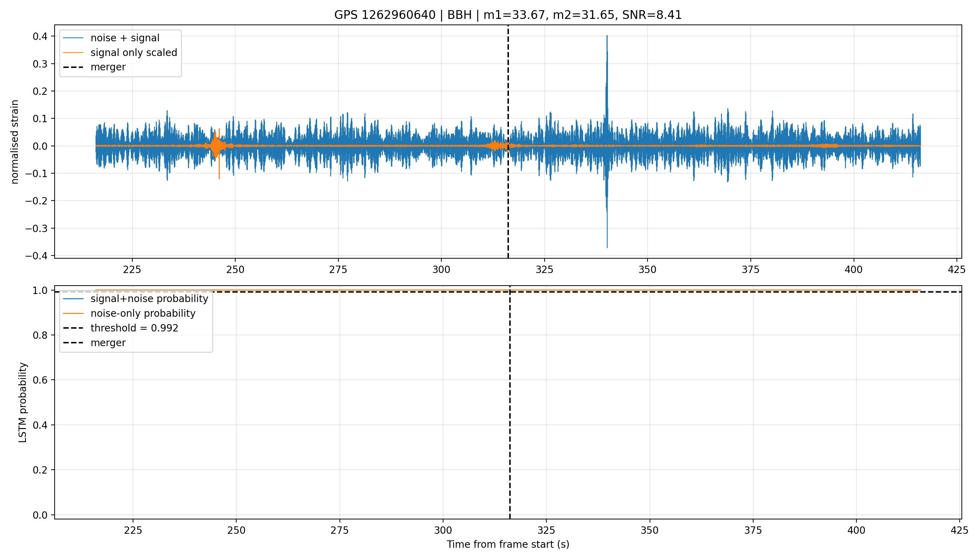Click the 'threshold = 0.992' legend entry
This screenshot has height=560, width=980.
121,328
